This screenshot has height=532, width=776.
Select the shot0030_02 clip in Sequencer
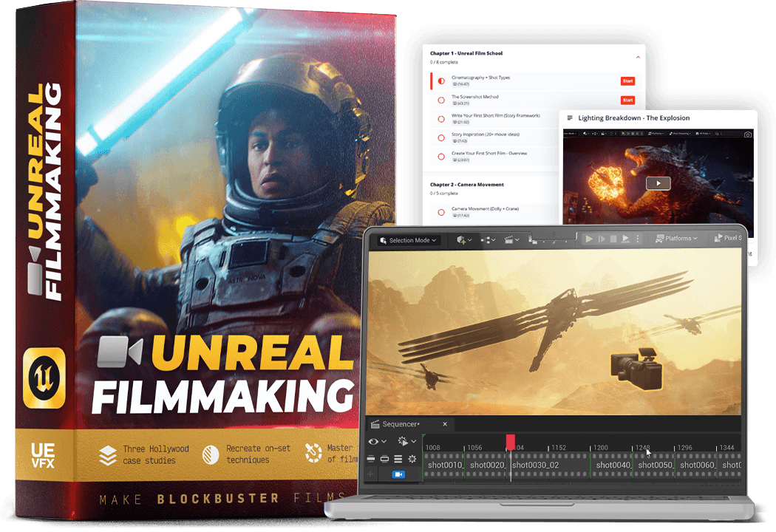550,465
